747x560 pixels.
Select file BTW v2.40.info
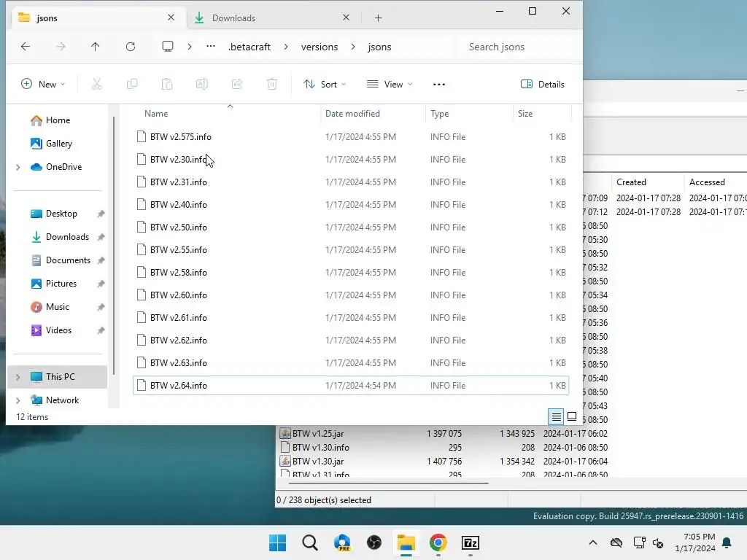[351, 205]
